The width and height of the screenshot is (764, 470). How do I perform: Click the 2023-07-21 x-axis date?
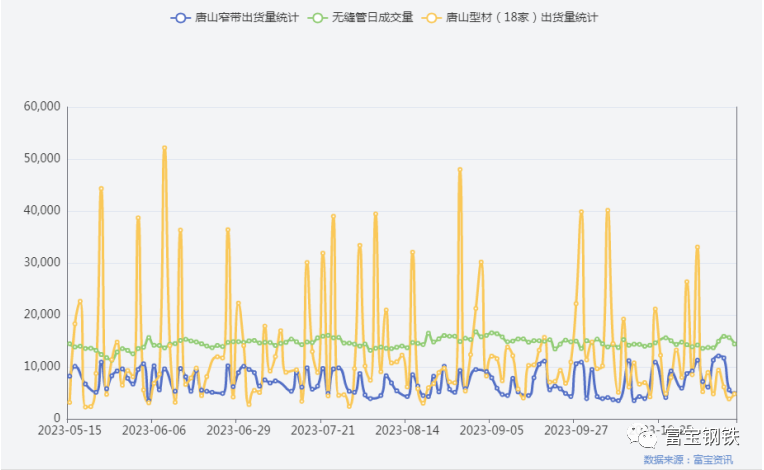point(323,431)
